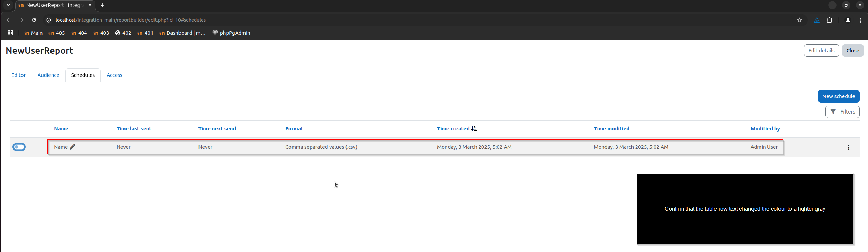868x252 pixels.
Task: Sort table by Name column
Action: pos(61,129)
